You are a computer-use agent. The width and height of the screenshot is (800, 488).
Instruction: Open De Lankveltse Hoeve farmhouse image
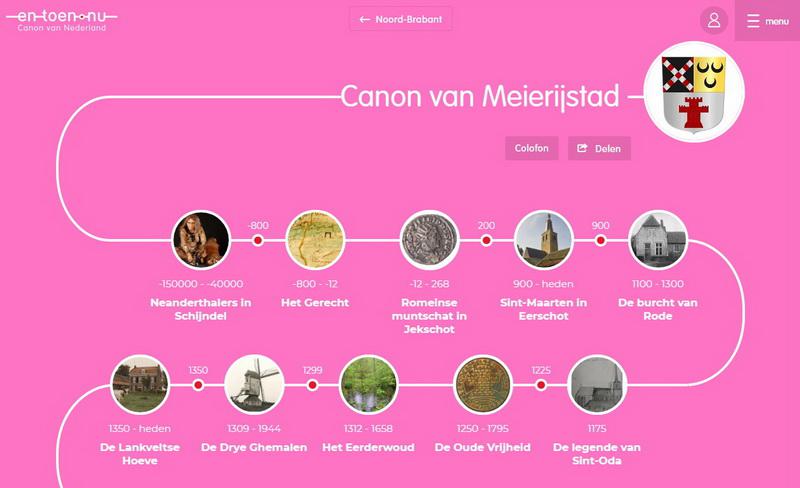(x=139, y=385)
